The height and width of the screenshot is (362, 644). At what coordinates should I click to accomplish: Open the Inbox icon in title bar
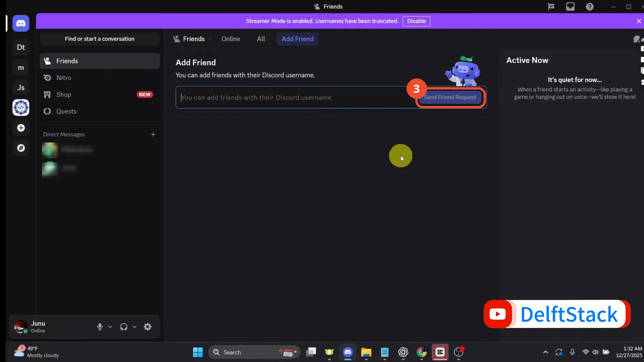[570, 7]
